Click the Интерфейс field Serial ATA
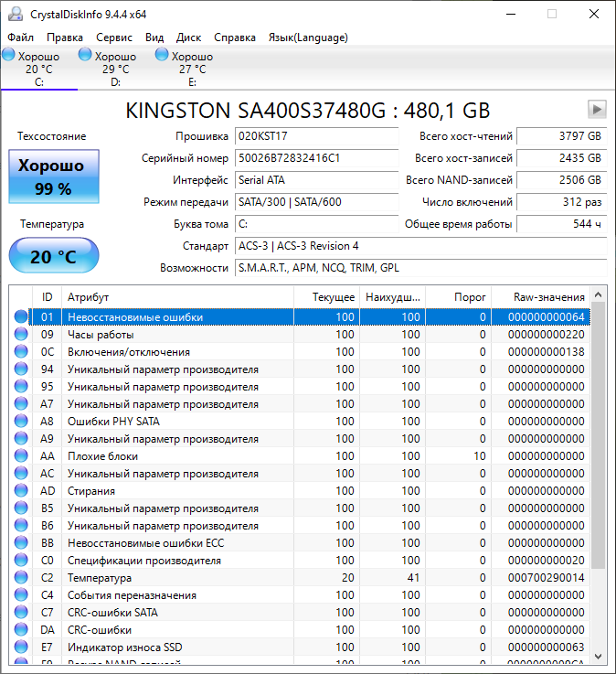 [316, 180]
